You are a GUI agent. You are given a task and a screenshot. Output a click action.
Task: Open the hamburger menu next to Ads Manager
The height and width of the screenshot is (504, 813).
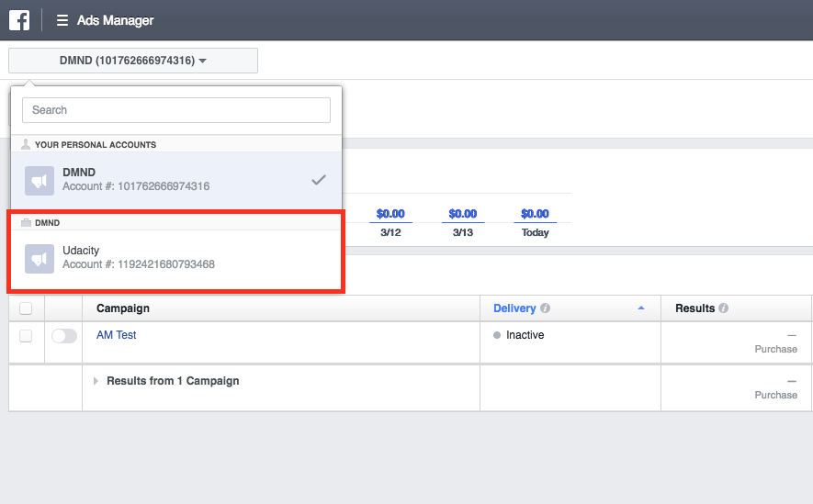click(62, 20)
